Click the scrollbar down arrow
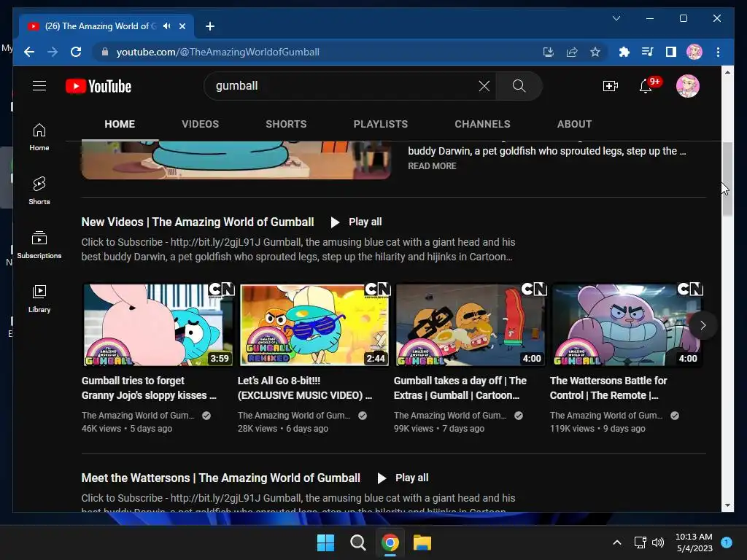This screenshot has height=560, width=747. coord(727,505)
